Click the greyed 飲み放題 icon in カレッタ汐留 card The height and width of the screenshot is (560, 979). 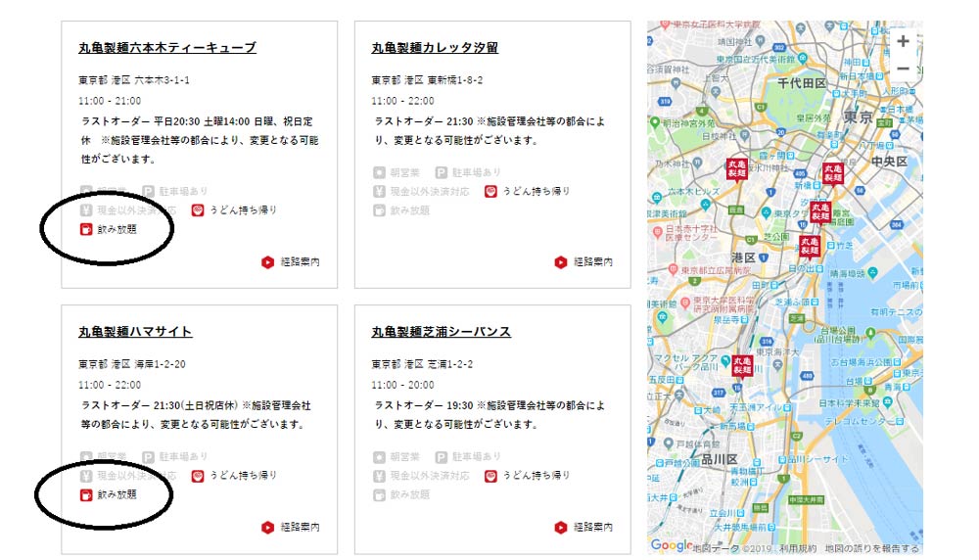pos(379,210)
